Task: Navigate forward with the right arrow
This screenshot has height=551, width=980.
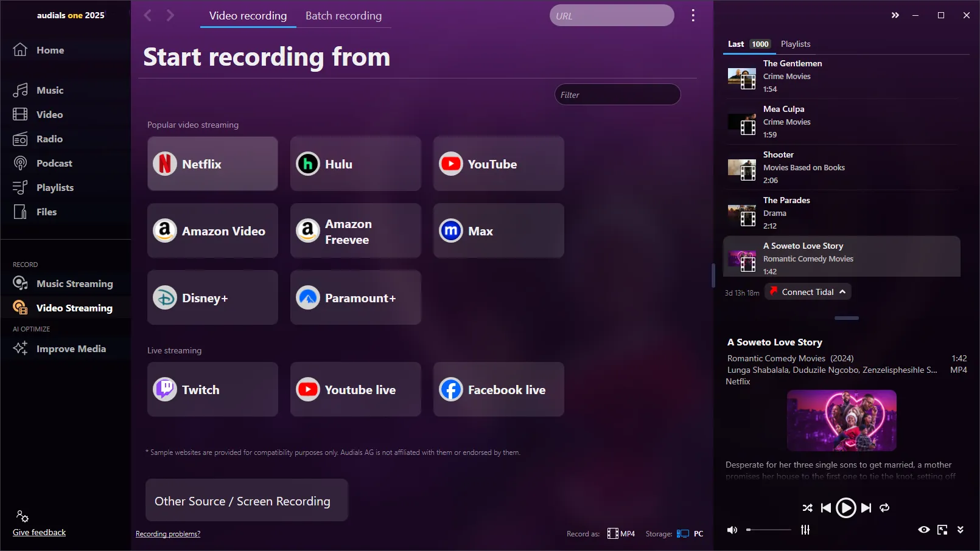Action: 170,15
